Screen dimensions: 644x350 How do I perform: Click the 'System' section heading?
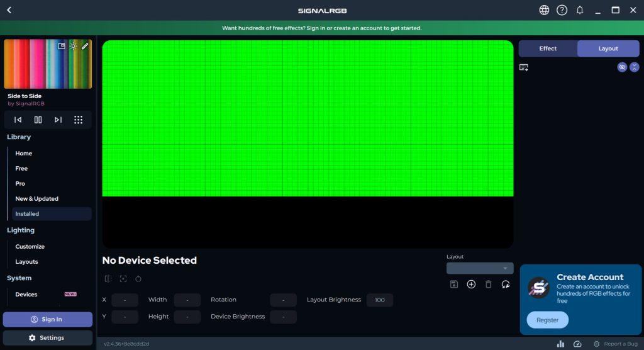point(19,278)
